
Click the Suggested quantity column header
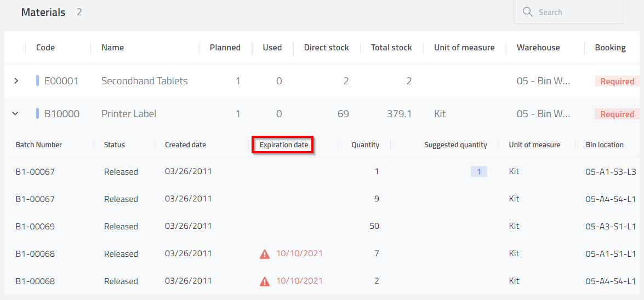coord(455,145)
